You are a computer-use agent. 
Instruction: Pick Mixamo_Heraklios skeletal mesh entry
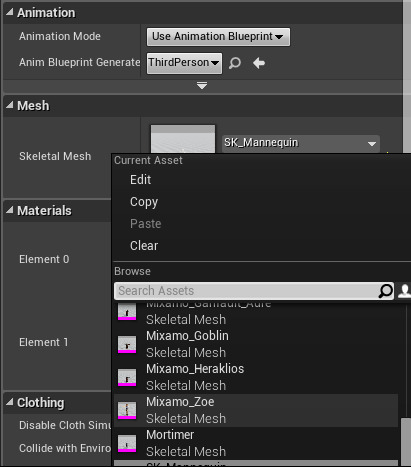[256, 377]
